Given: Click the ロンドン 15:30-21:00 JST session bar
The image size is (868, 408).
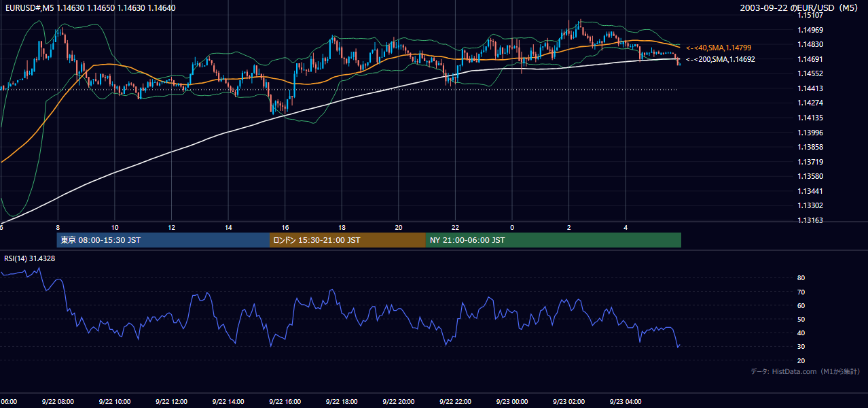Looking at the screenshot, I should pos(348,240).
